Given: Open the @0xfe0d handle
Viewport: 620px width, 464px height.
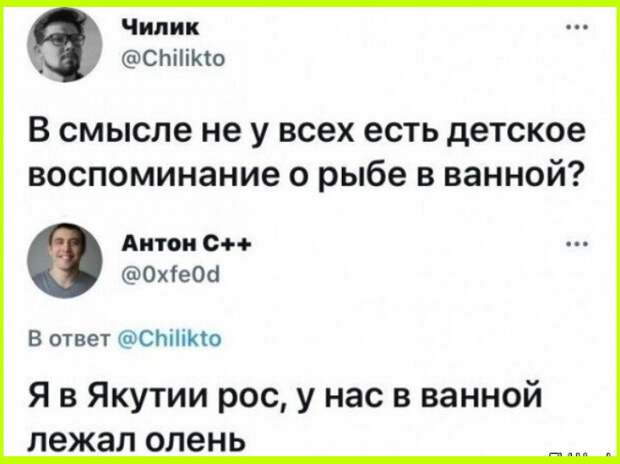Looking at the screenshot, I should [x=171, y=274].
